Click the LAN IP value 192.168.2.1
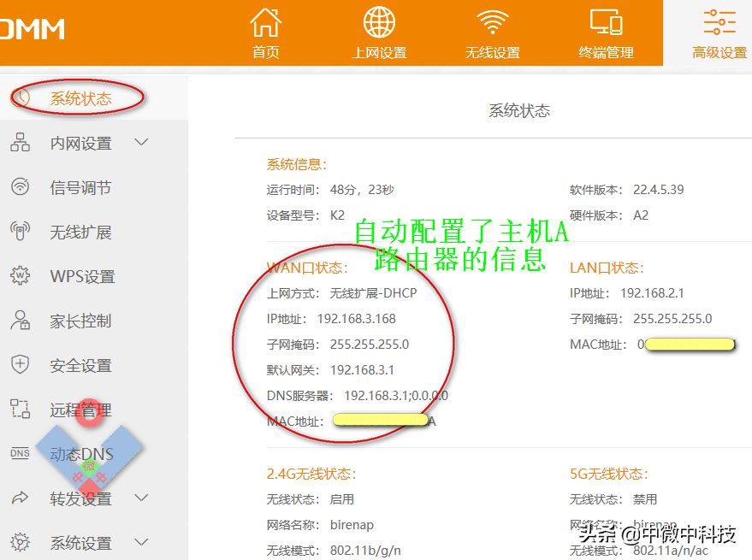 pyautogui.click(x=652, y=293)
